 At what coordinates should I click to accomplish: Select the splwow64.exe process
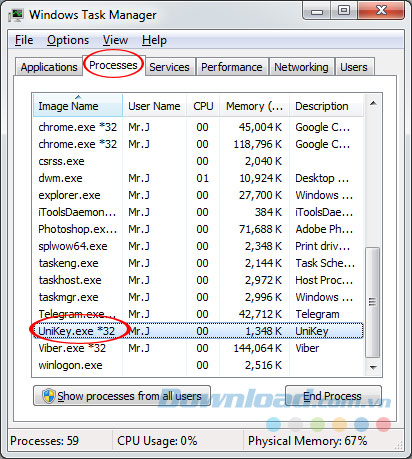[x=198, y=246]
